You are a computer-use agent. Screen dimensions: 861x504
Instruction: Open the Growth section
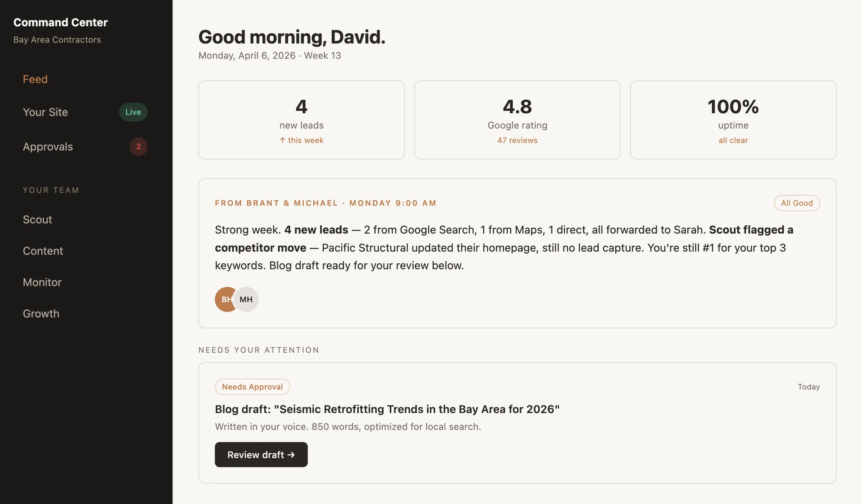(41, 314)
